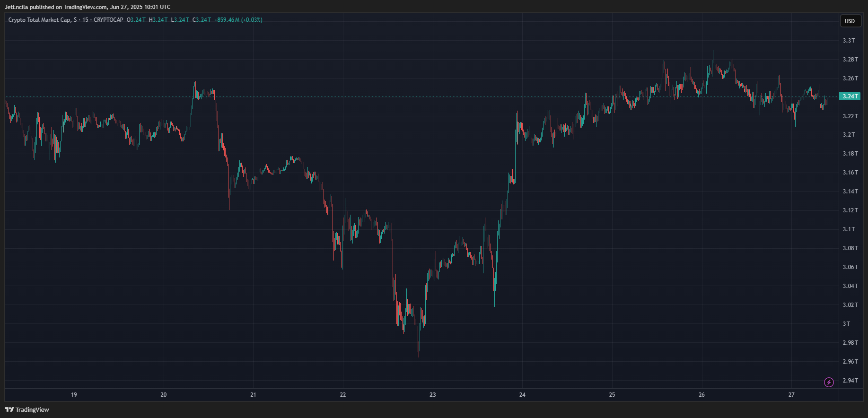Open the USD currency selector
The width and height of the screenshot is (868, 418).
click(850, 21)
